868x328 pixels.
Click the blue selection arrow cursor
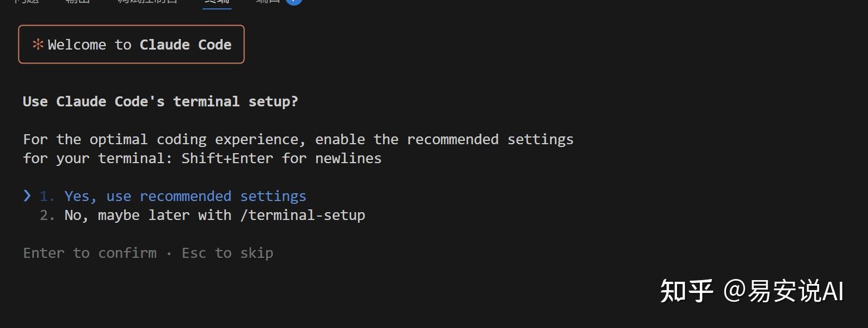click(27, 195)
